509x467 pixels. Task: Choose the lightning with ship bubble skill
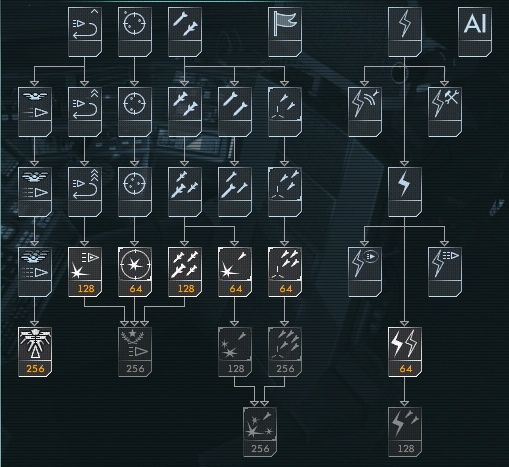tap(365, 272)
